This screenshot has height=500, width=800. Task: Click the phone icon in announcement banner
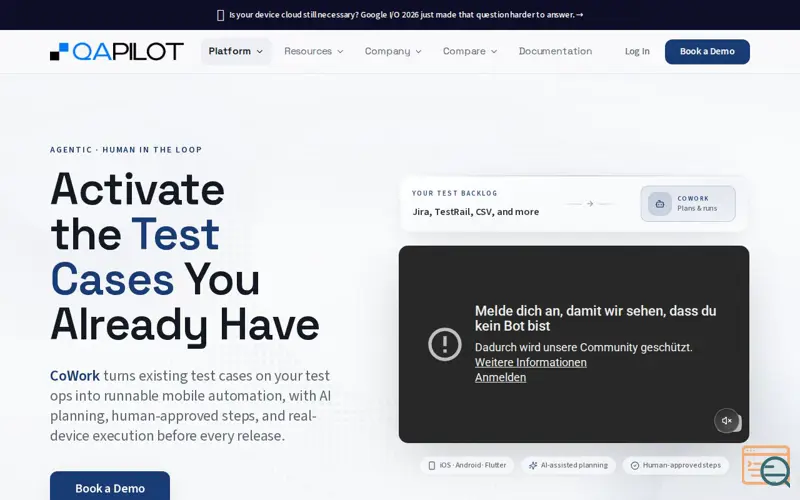pos(220,15)
